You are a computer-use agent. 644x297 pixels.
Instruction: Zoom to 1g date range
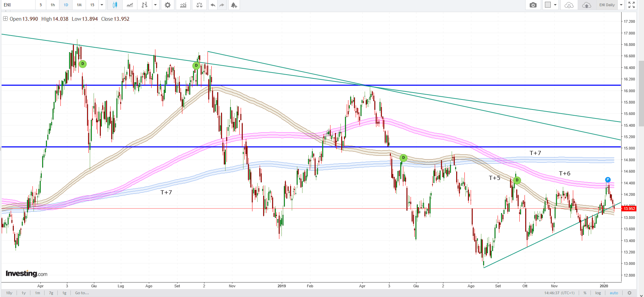point(64,293)
